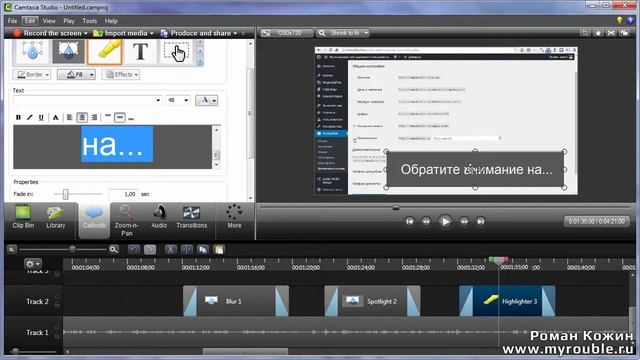Open Import media dropdown arrow
Image resolution: width=640 pixels, height=360 pixels.
pyautogui.click(x=151, y=33)
